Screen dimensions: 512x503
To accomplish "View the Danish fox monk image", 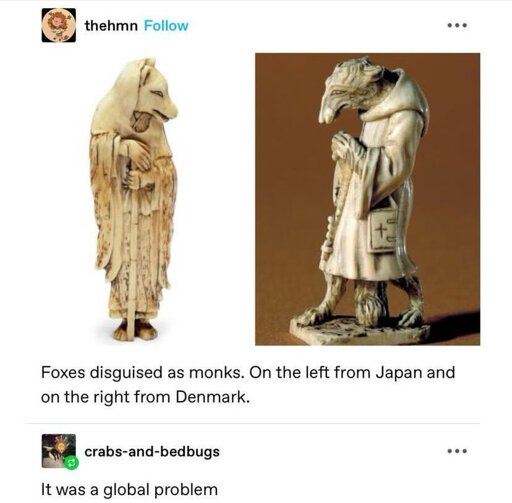I will [368, 199].
